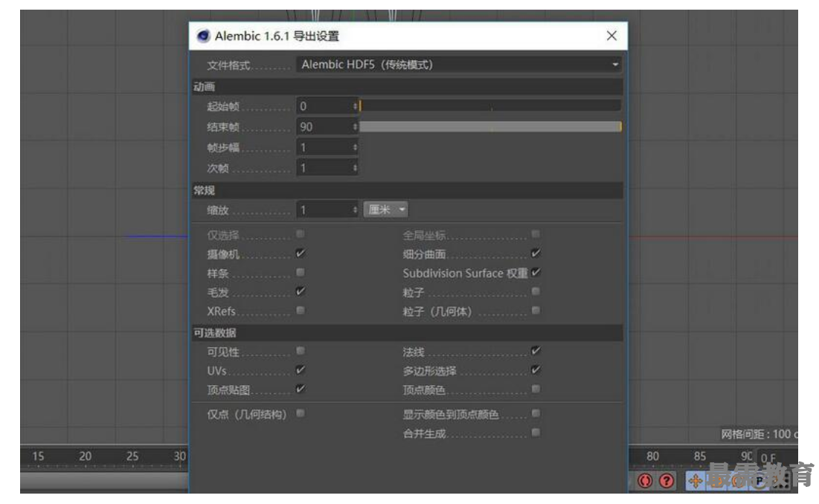
Task: Click the 结束帧 slider bar
Action: (x=490, y=127)
